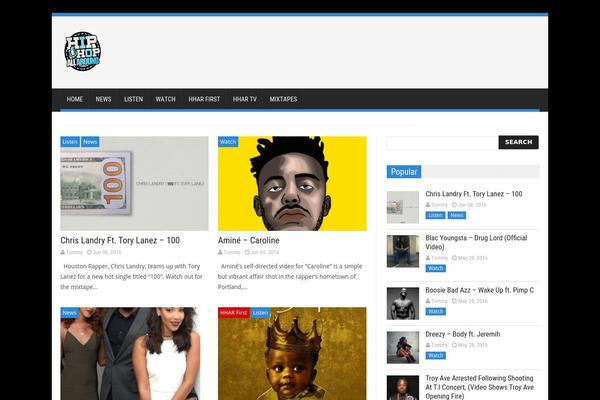Viewport: 600px width, 400px height.
Task: Open Troy Ave Arrested Following Shooting article
Action: pyautogui.click(x=479, y=387)
